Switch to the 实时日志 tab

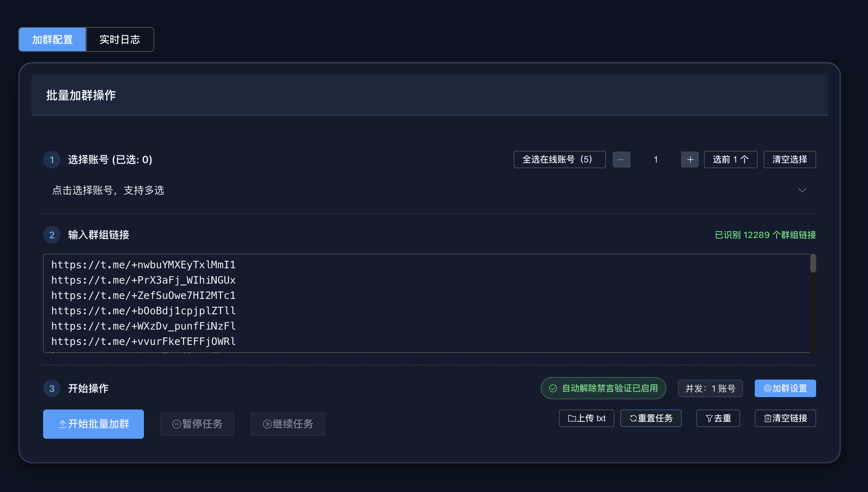(120, 39)
